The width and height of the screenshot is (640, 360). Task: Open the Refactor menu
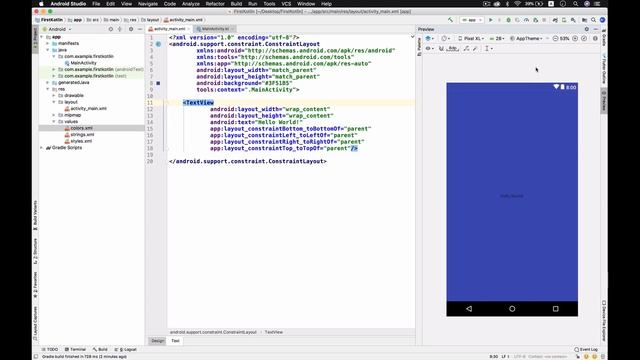[215, 4]
